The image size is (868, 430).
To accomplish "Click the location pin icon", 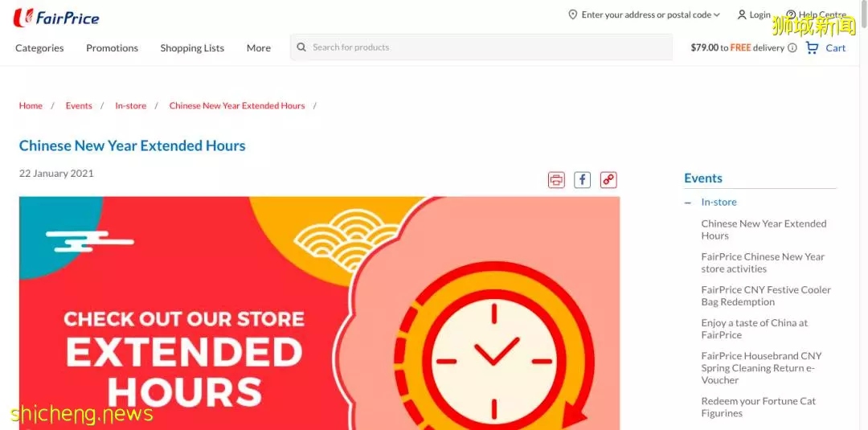I will pos(573,15).
